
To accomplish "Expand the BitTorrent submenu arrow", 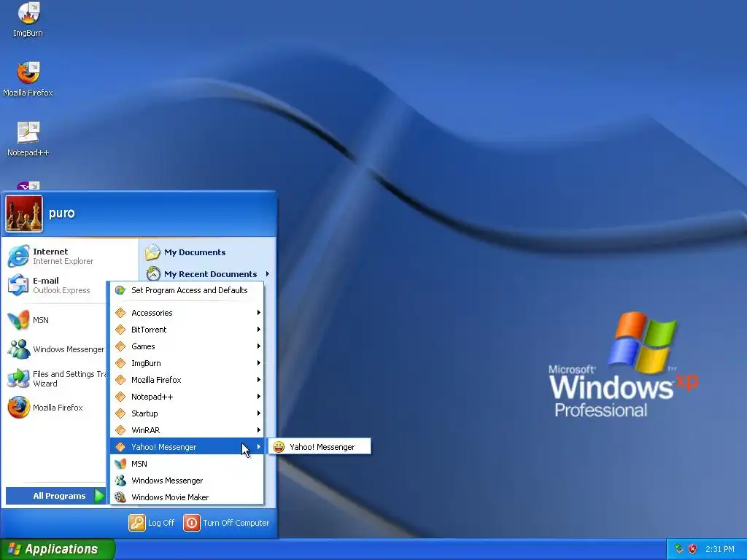I will 259,330.
